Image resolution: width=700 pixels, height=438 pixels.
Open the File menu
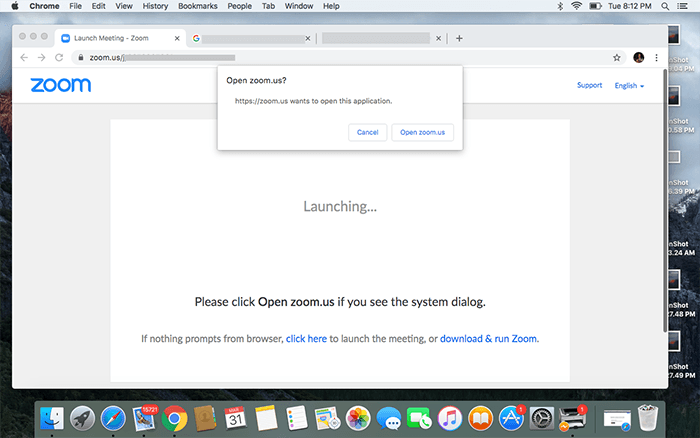tap(75, 6)
